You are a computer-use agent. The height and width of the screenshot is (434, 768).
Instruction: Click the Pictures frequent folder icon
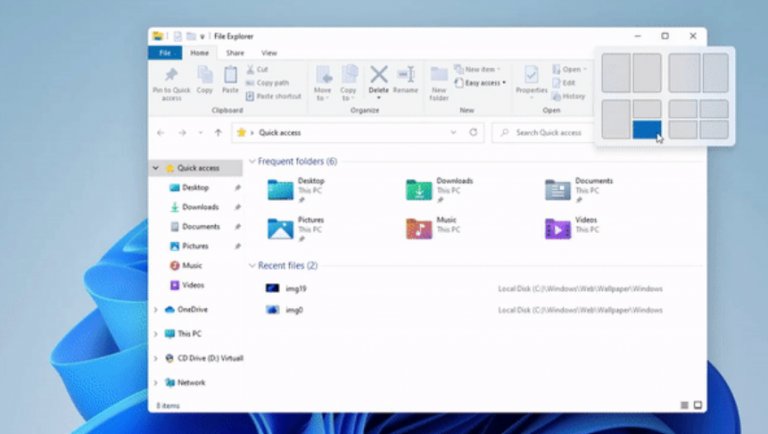(280, 229)
